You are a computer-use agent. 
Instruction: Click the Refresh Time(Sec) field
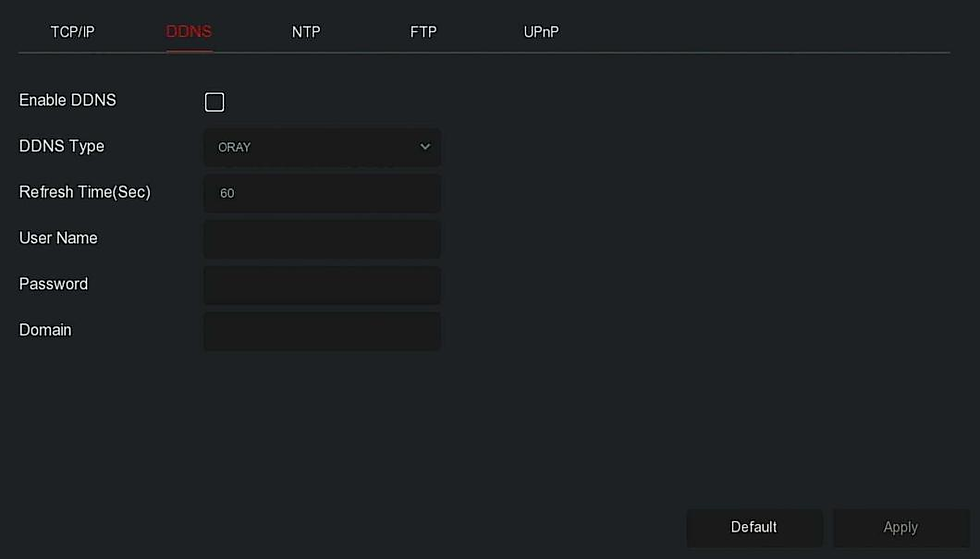(x=322, y=193)
